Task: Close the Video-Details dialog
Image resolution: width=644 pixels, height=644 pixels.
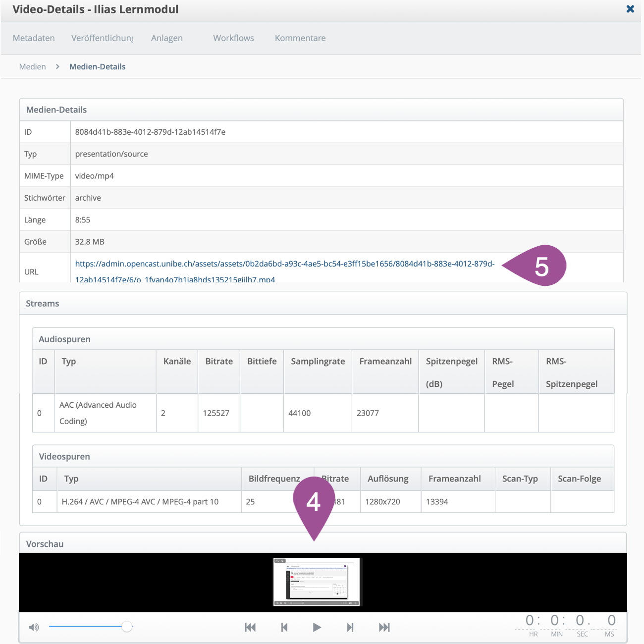Action: (x=630, y=9)
